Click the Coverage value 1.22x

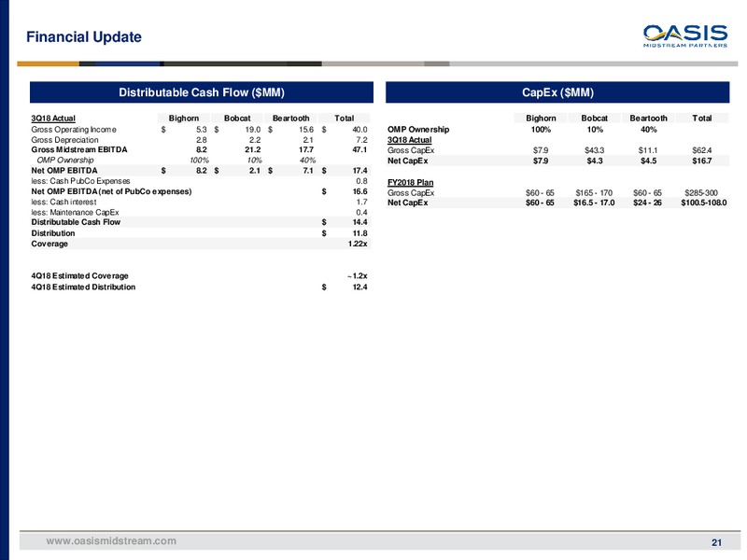(358, 244)
